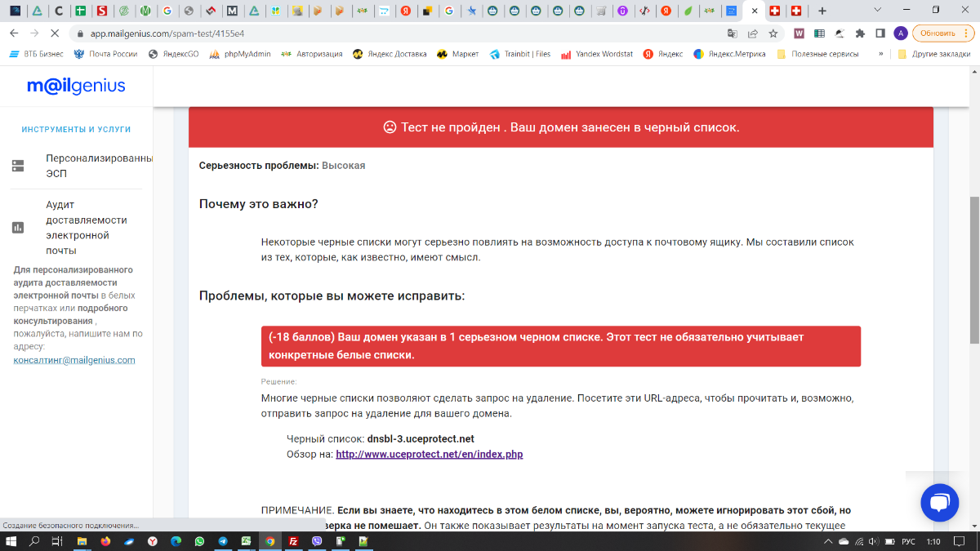Click the page vertical scrollbar
This screenshot has width=980, height=551.
tap(974, 269)
